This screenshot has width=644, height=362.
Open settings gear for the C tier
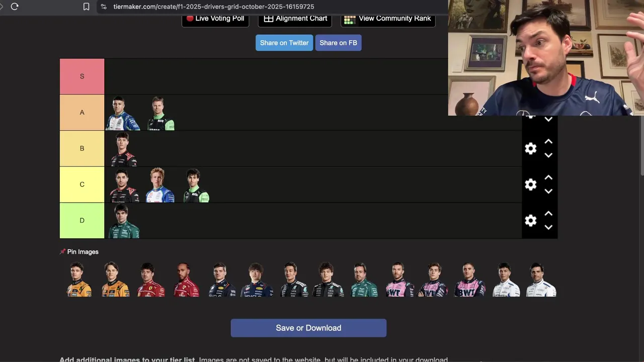click(530, 185)
